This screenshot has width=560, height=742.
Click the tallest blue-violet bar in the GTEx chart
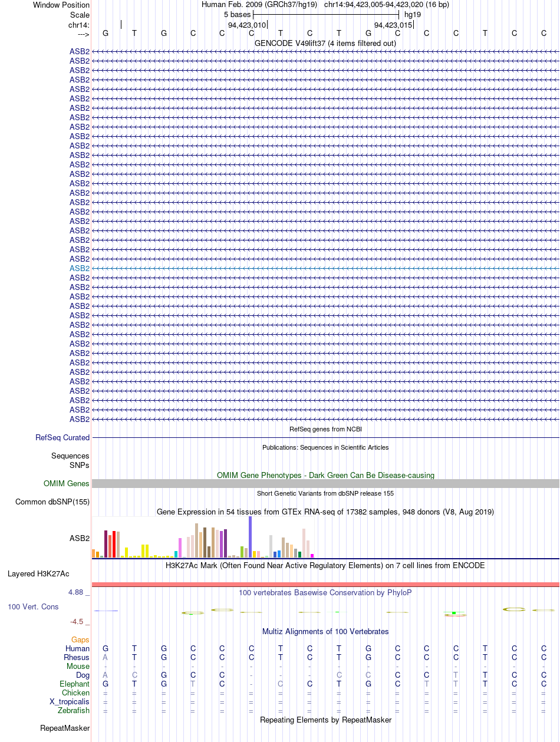pyautogui.click(x=251, y=537)
